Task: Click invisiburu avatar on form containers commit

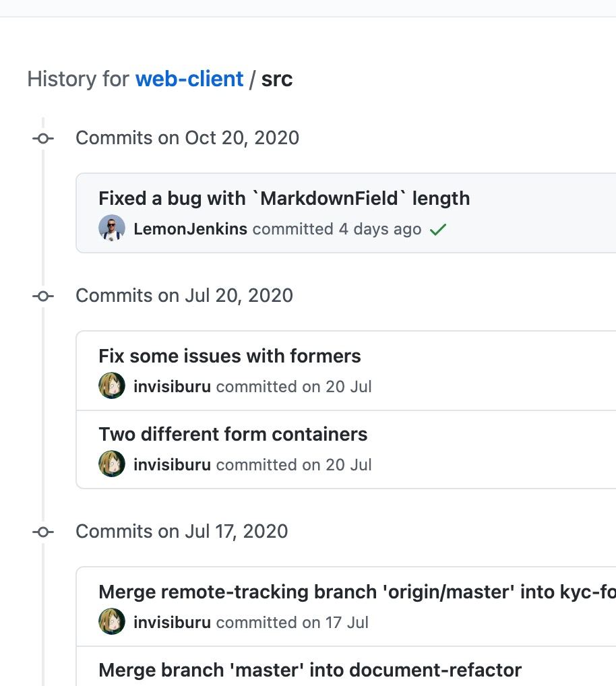Action: (112, 464)
